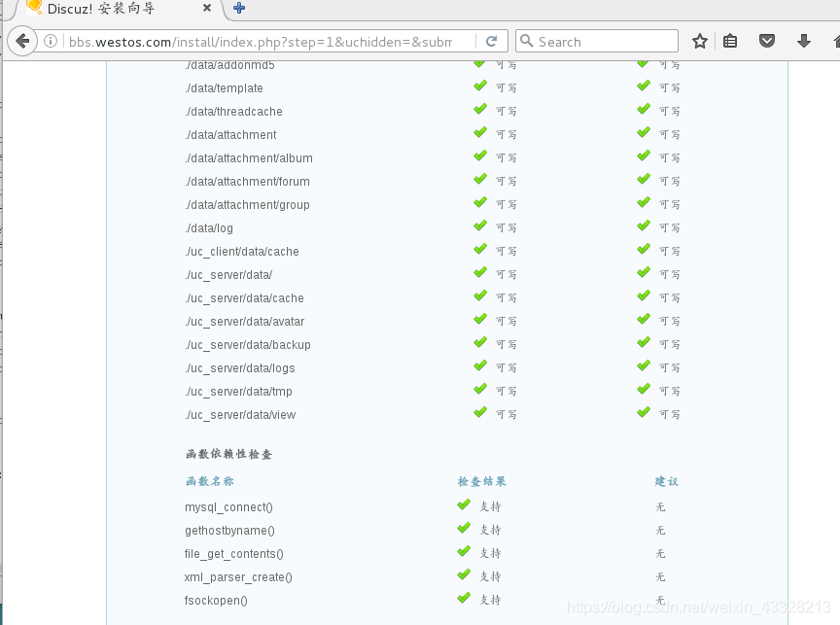The image size is (840, 625).
Task: Click the first green check for ./data/template
Action: point(480,86)
